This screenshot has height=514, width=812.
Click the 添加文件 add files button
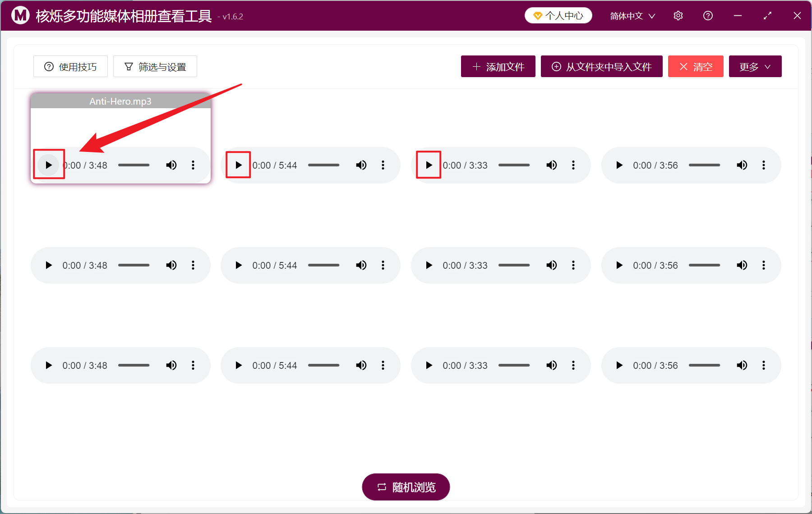click(x=498, y=66)
